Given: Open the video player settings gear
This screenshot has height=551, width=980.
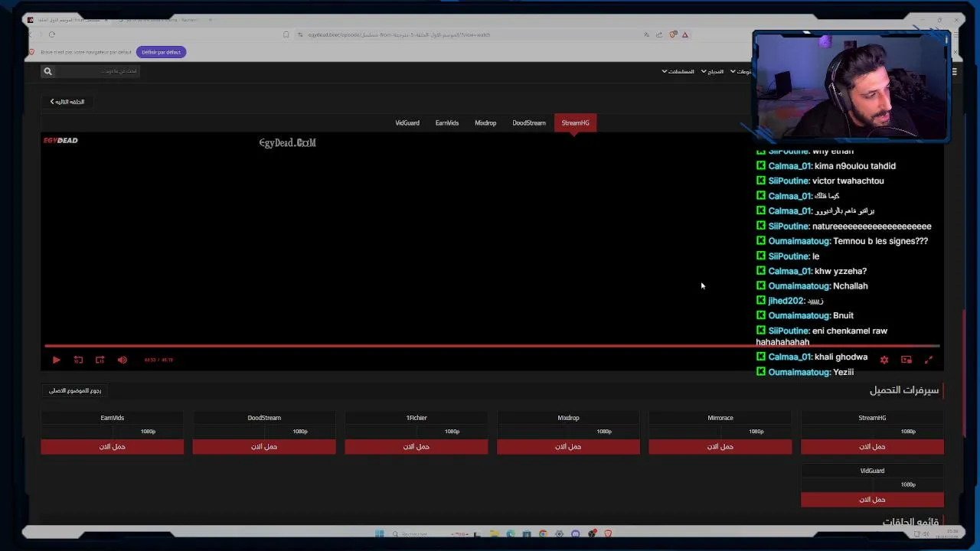Looking at the screenshot, I should (884, 360).
